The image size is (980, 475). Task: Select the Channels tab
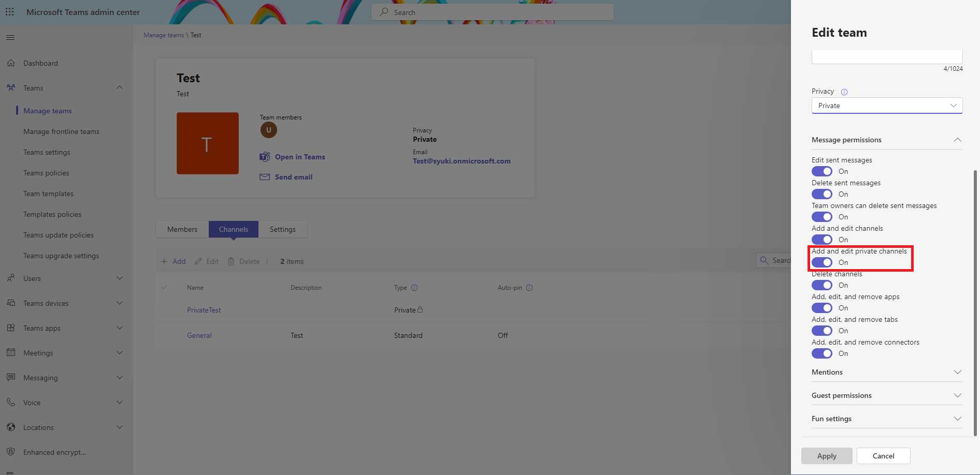click(x=234, y=229)
